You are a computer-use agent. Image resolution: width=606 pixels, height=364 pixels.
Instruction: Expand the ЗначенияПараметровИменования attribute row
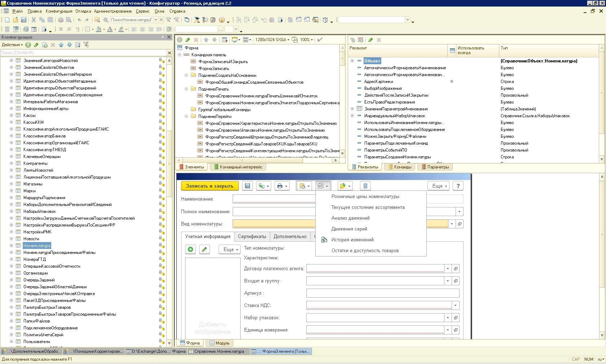point(352,109)
